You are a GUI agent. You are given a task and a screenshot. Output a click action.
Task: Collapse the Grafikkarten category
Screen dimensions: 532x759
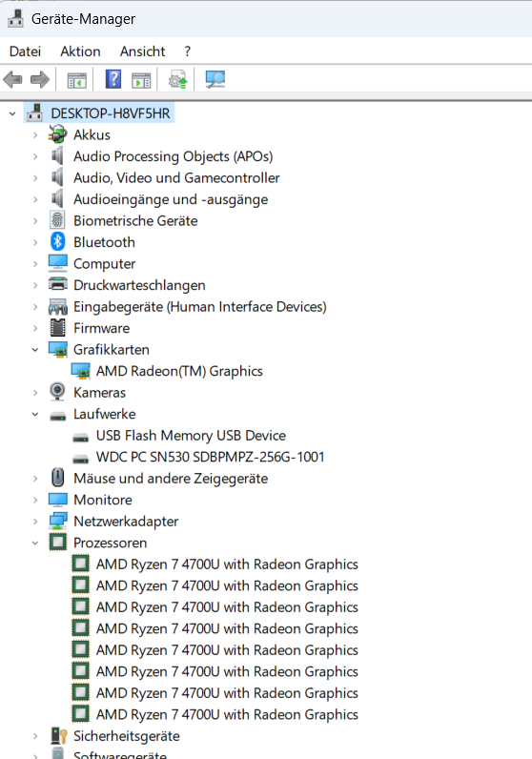[x=35, y=350]
